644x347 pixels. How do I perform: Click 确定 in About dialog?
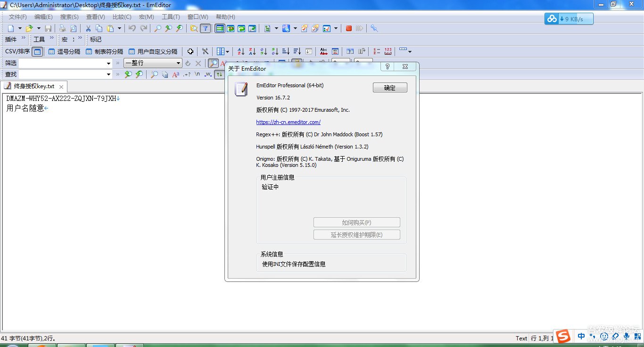(x=390, y=88)
